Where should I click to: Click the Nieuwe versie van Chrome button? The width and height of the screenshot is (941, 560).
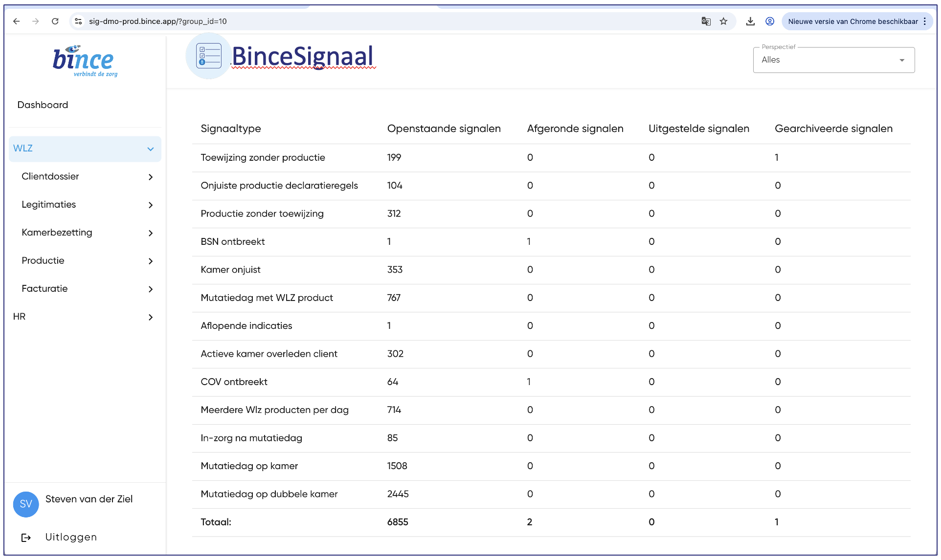[x=852, y=22]
